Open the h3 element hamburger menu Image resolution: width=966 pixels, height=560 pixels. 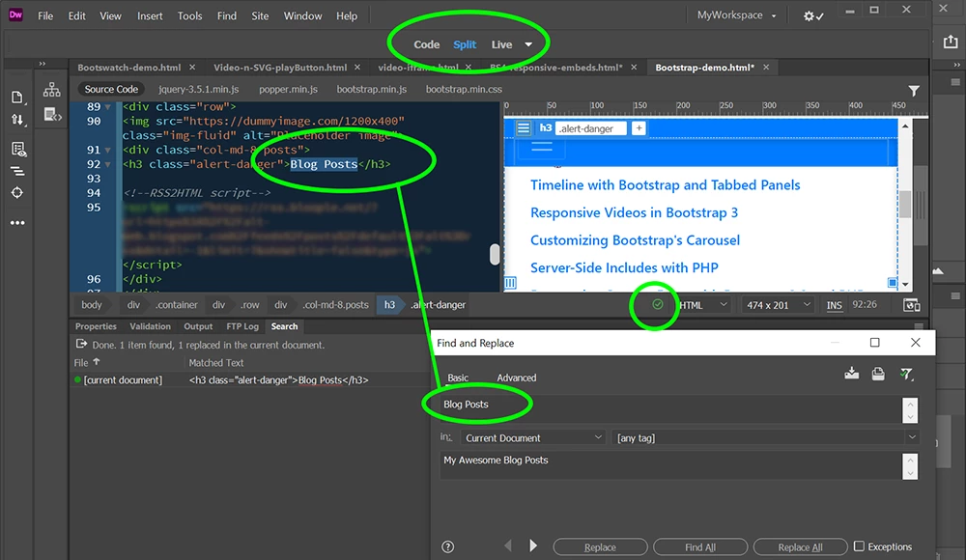523,128
